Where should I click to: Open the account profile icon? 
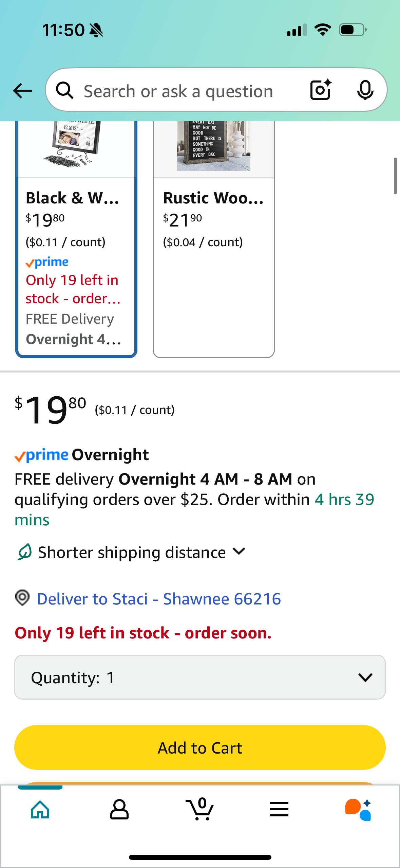tap(119, 809)
